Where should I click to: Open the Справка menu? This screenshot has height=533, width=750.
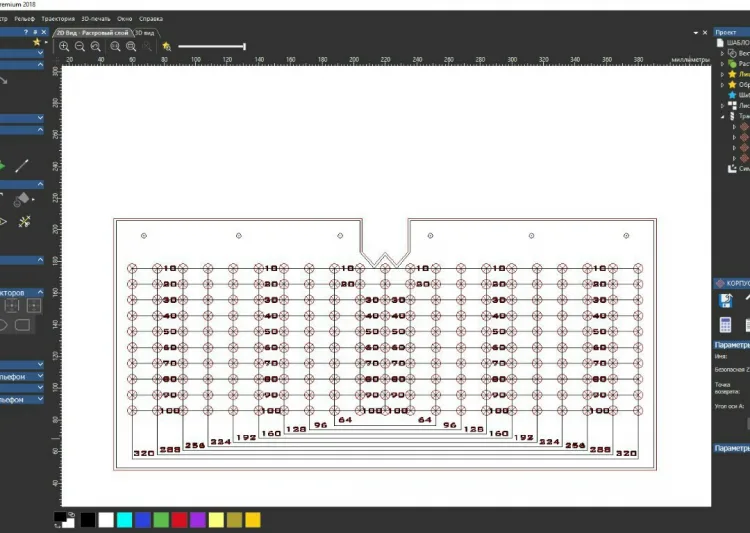(x=151, y=19)
